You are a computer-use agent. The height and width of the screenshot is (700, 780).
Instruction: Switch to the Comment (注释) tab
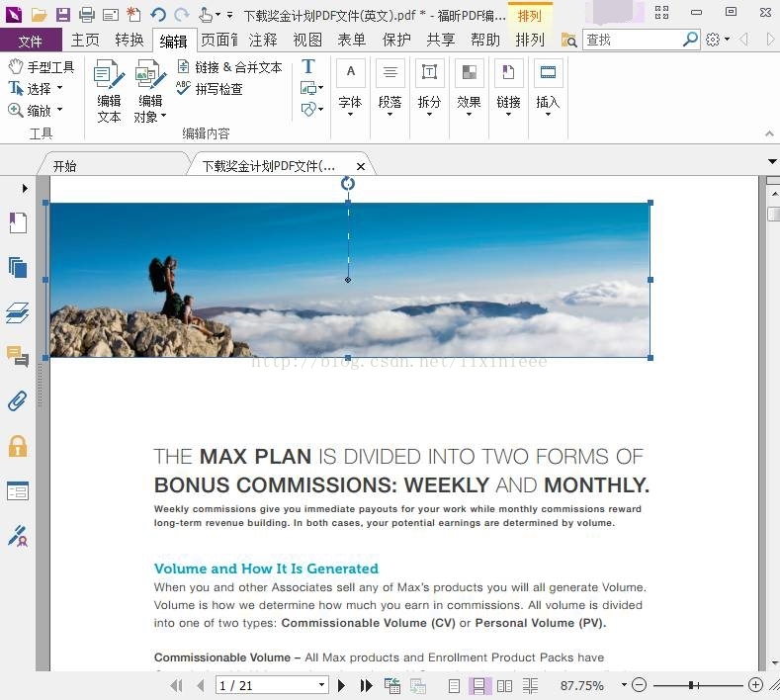(263, 40)
